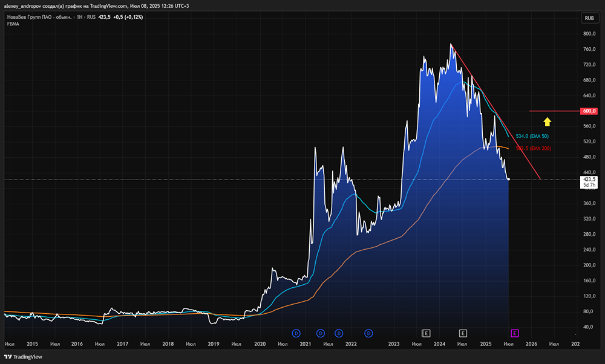
Task: Open the grey E earnings marker before 2024
Action: (426, 333)
